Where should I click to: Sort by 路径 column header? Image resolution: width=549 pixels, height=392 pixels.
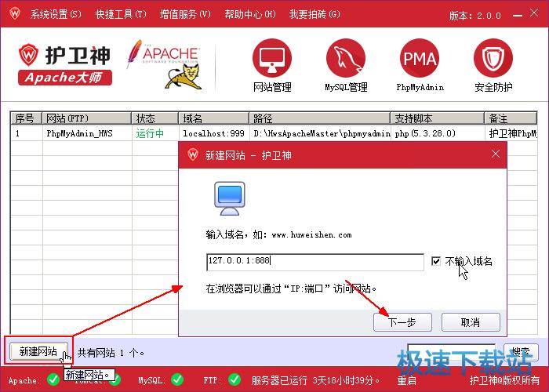(320, 118)
